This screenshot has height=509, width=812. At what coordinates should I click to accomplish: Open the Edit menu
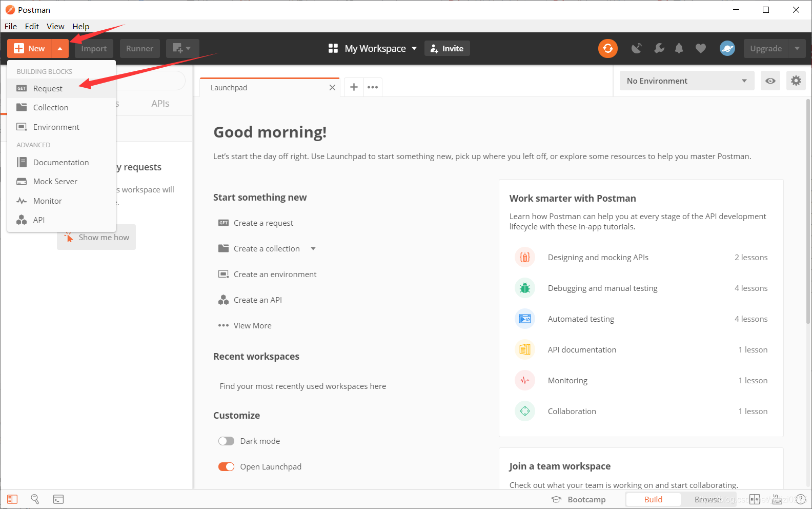(32, 26)
